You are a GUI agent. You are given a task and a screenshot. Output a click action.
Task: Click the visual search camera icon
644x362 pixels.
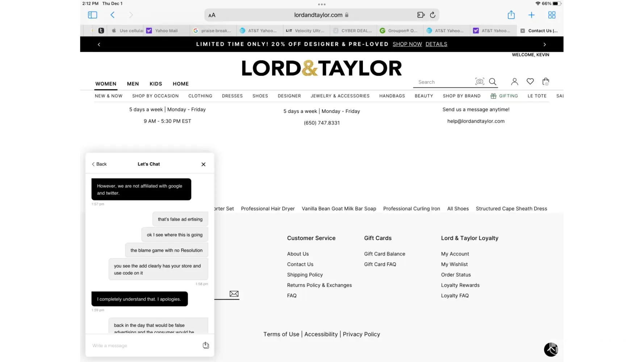(480, 81)
